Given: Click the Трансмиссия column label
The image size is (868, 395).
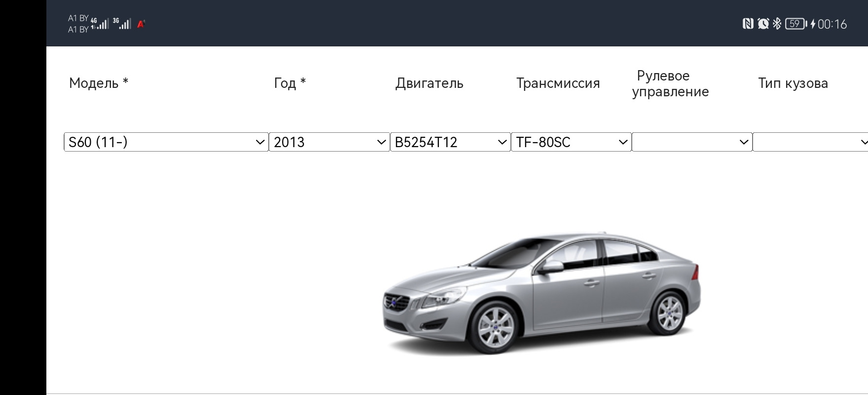Looking at the screenshot, I should [x=558, y=83].
